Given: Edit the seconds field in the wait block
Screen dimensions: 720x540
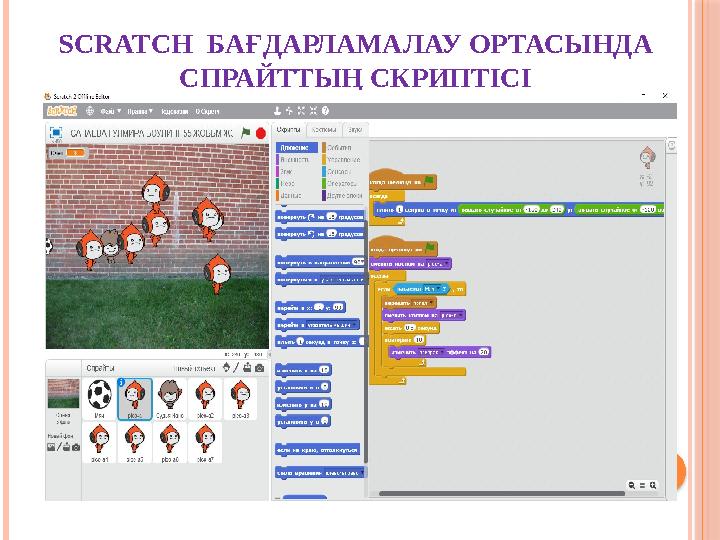Looking at the screenshot, I should (410, 328).
